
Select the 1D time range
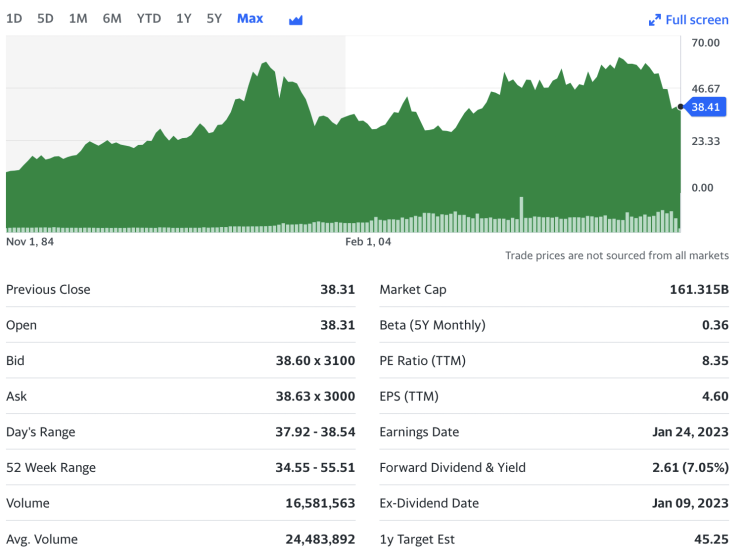pyautogui.click(x=14, y=19)
